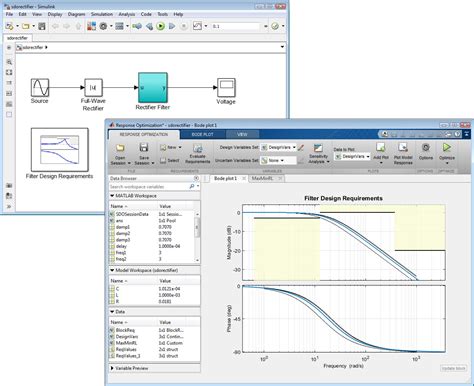Open the Options gear icon
Screen dimensions: 474x386
point(426,147)
